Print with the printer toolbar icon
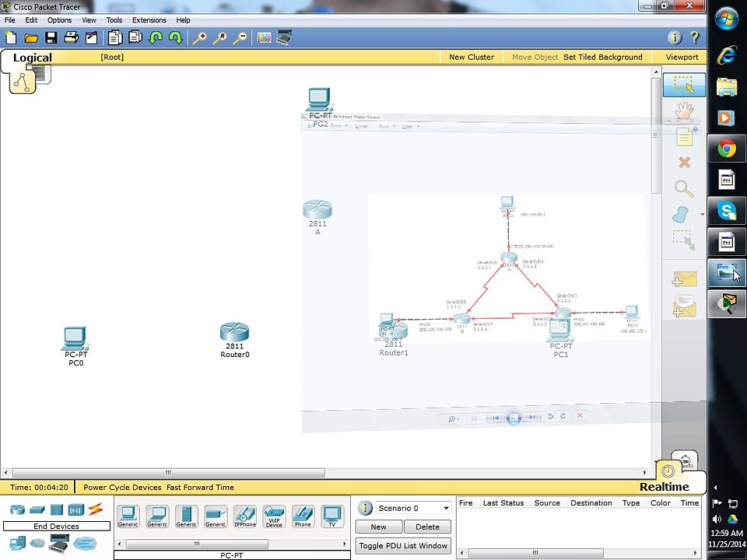 [71, 37]
